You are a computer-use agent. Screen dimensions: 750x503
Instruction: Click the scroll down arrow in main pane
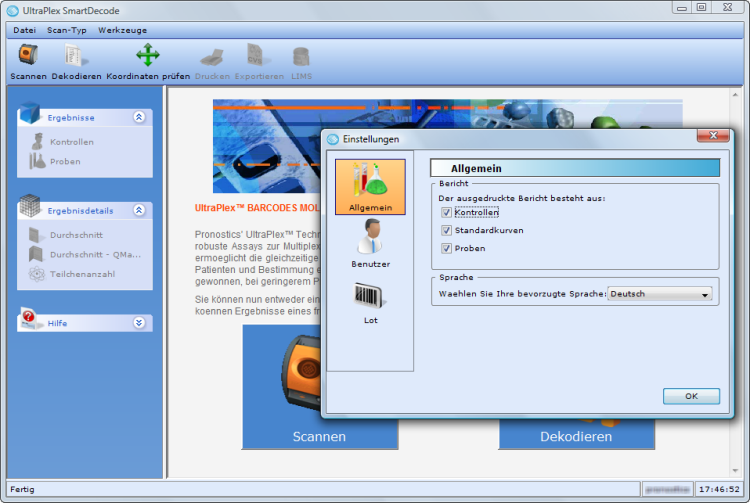(x=735, y=471)
